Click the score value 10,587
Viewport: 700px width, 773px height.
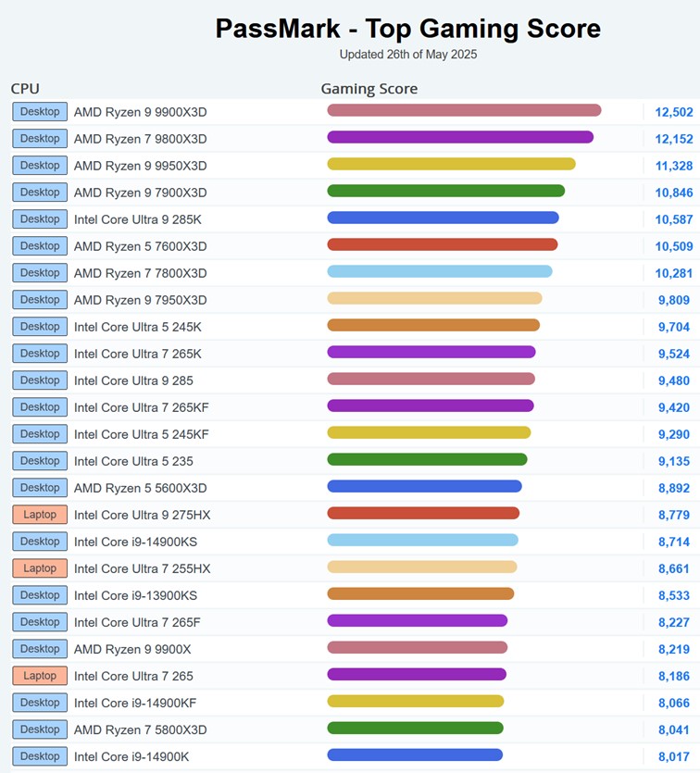pos(674,220)
